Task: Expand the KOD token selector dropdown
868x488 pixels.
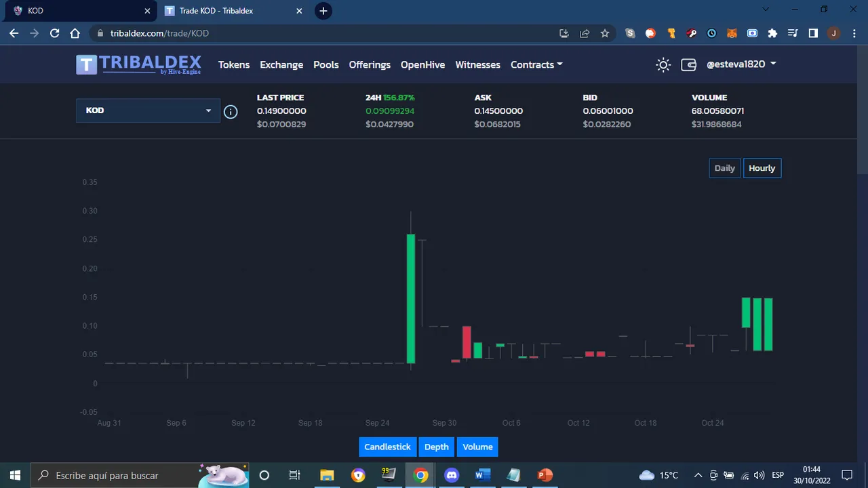Action: click(x=148, y=110)
